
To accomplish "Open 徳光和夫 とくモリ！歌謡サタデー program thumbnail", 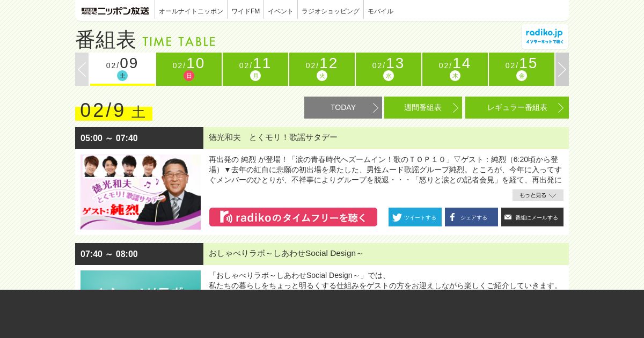I will (x=141, y=192).
